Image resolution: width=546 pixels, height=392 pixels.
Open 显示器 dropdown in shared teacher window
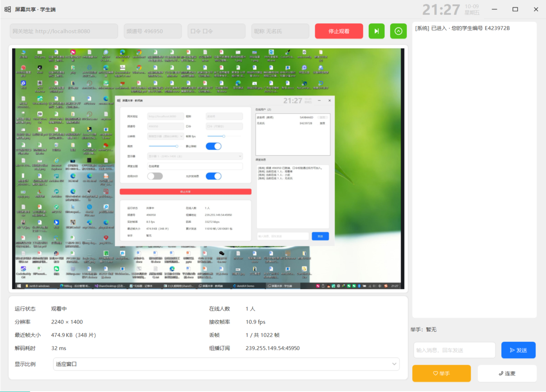click(x=195, y=156)
